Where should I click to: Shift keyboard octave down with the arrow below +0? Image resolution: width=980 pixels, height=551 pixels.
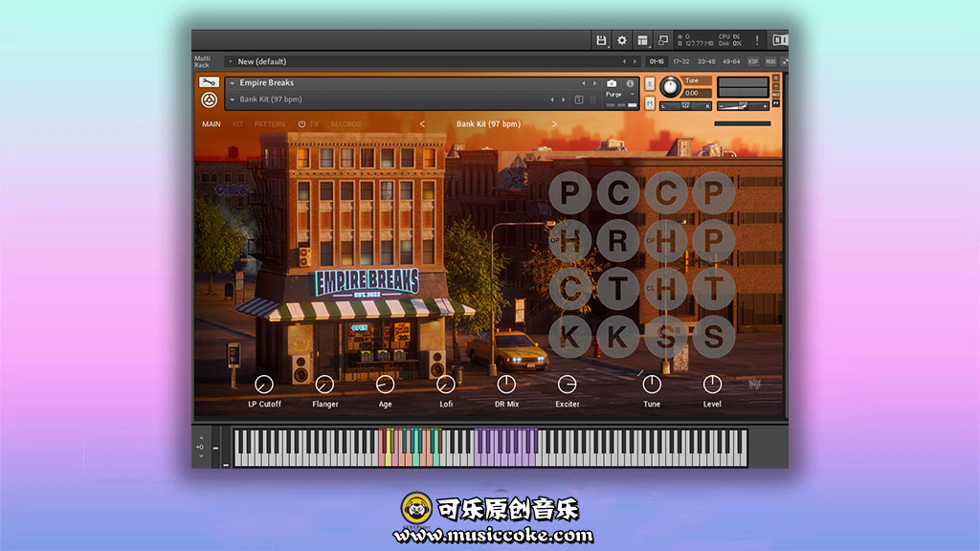click(201, 456)
